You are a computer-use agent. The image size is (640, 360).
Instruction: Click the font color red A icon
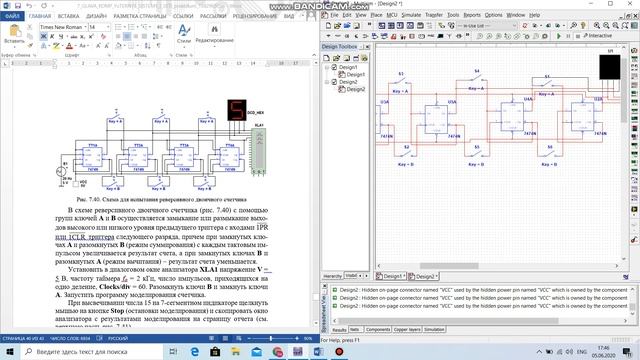coord(69,46)
